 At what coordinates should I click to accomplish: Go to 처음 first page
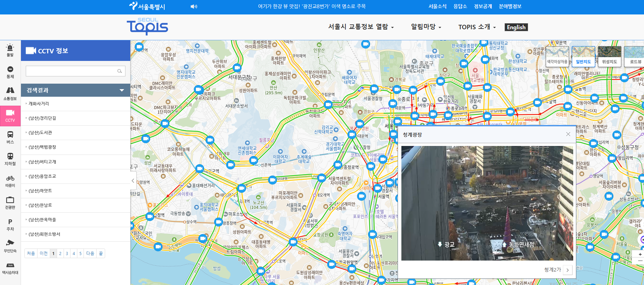[x=31, y=253]
